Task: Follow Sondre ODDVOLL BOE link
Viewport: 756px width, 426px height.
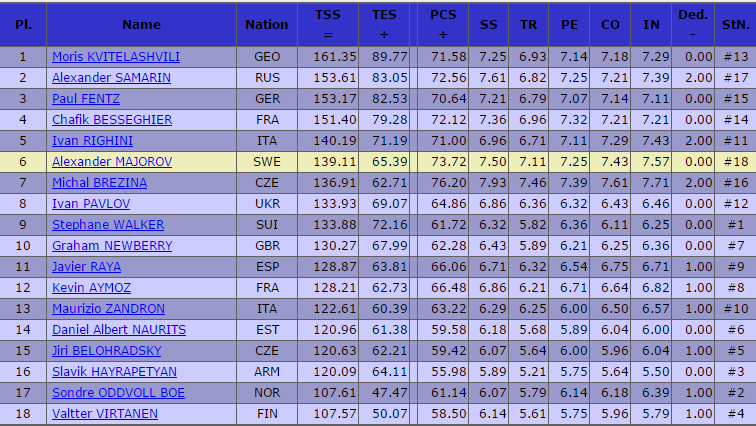Action: 118,393
